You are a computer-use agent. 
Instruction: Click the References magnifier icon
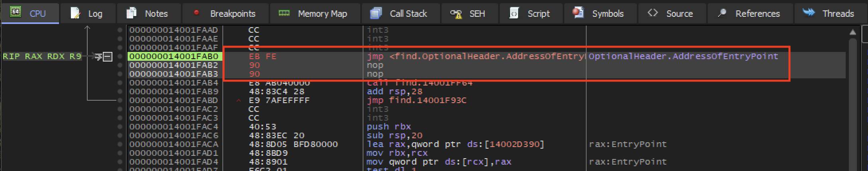[x=722, y=13]
